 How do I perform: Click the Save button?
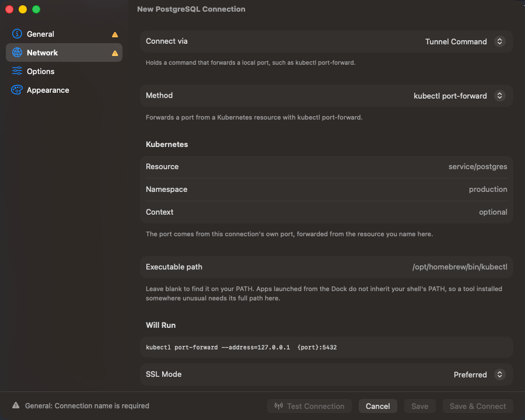point(420,406)
